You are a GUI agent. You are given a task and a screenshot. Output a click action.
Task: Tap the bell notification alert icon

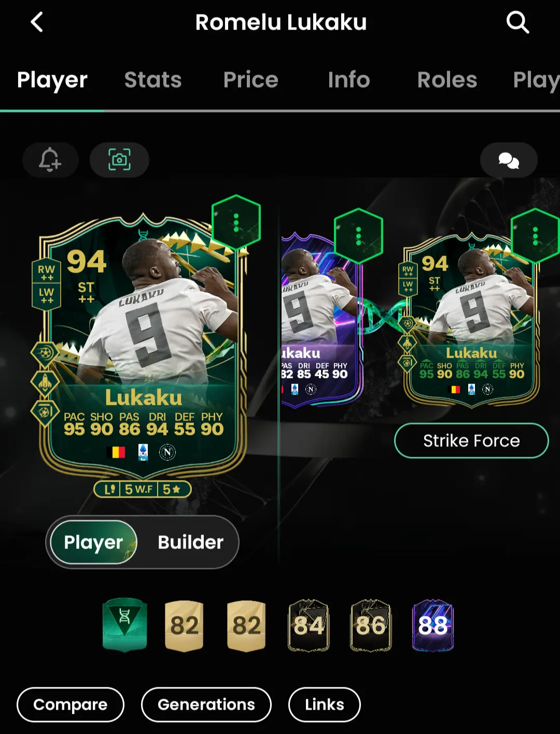click(x=50, y=160)
